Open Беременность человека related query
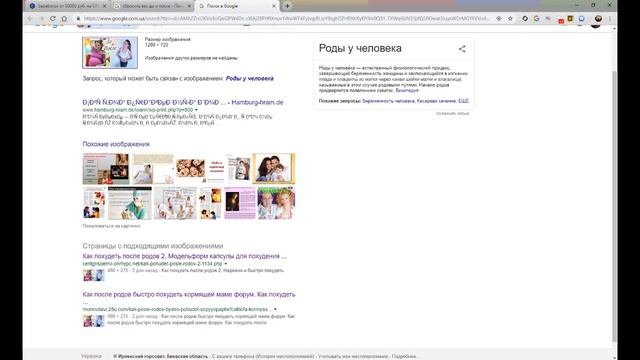 tap(388, 101)
